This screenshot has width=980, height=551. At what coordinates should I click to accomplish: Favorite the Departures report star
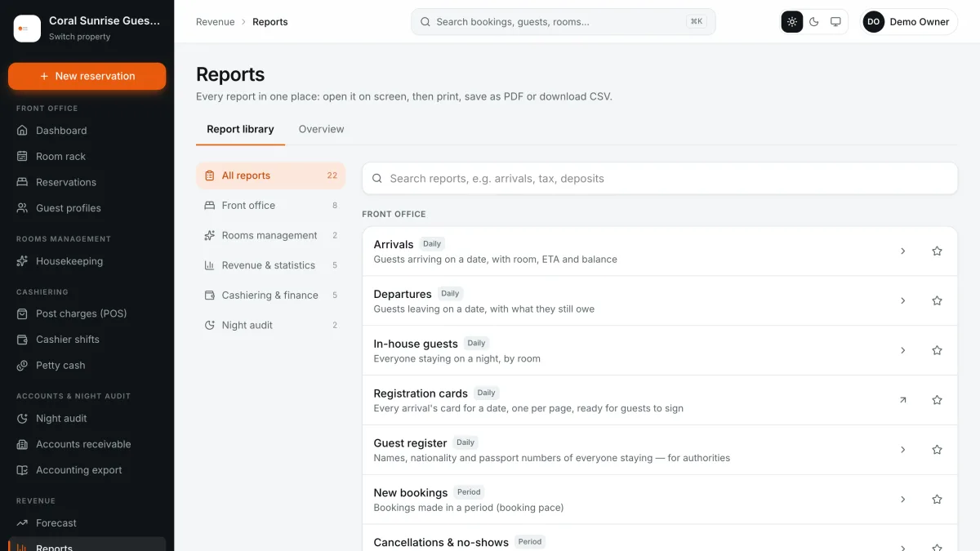(x=937, y=301)
